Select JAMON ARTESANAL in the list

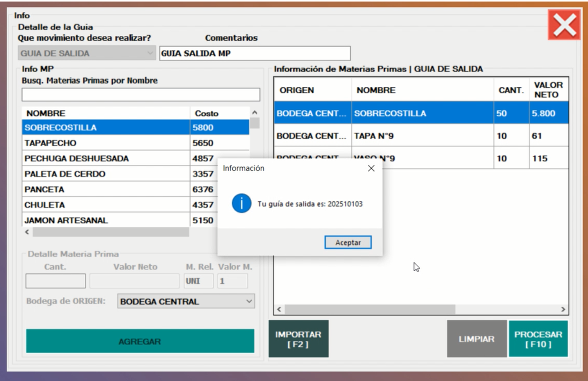coord(106,220)
